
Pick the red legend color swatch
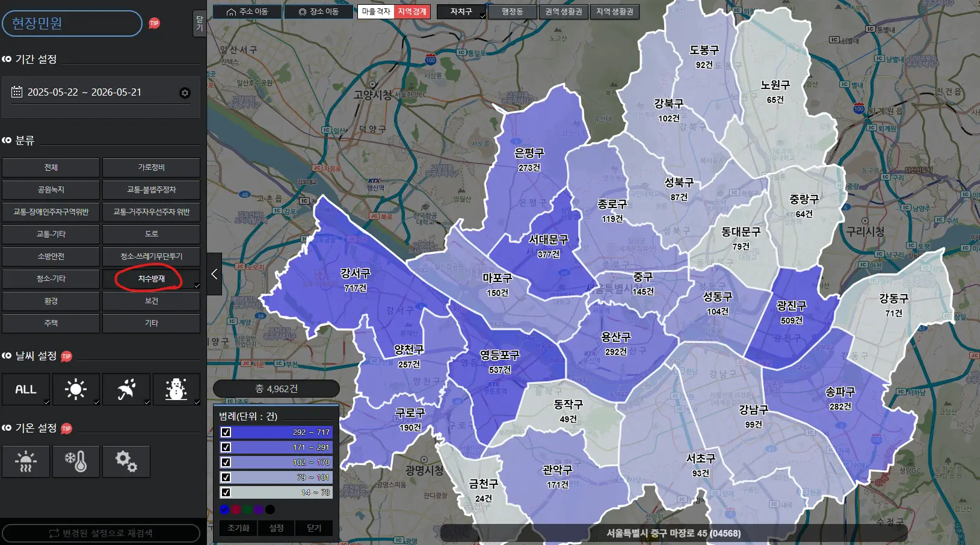pyautogui.click(x=236, y=510)
